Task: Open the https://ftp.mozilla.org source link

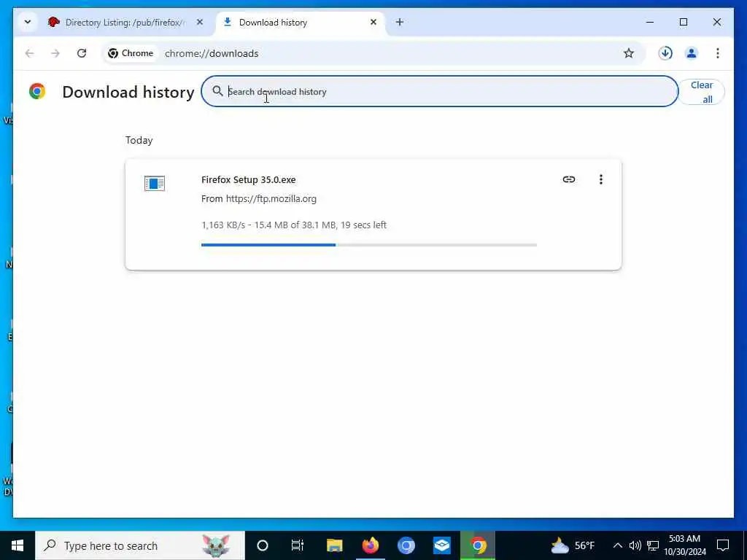Action: [x=271, y=199]
